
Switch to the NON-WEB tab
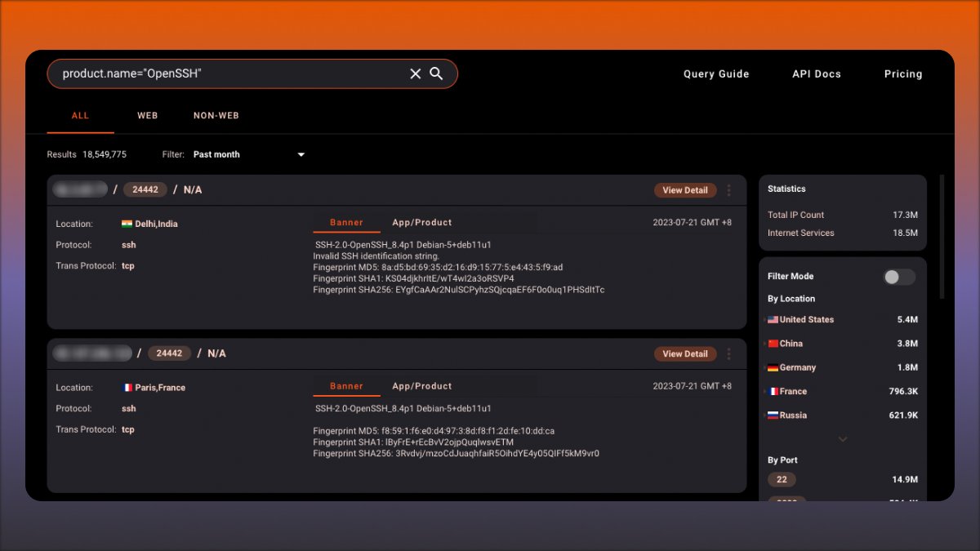click(x=216, y=115)
